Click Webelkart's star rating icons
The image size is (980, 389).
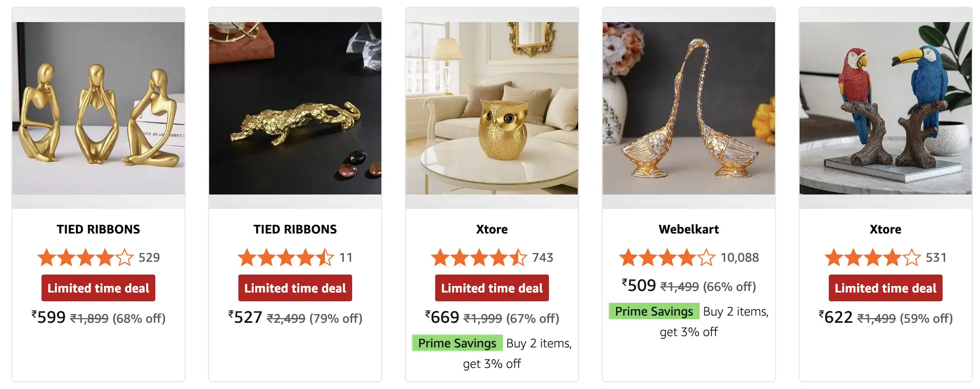coord(667,257)
